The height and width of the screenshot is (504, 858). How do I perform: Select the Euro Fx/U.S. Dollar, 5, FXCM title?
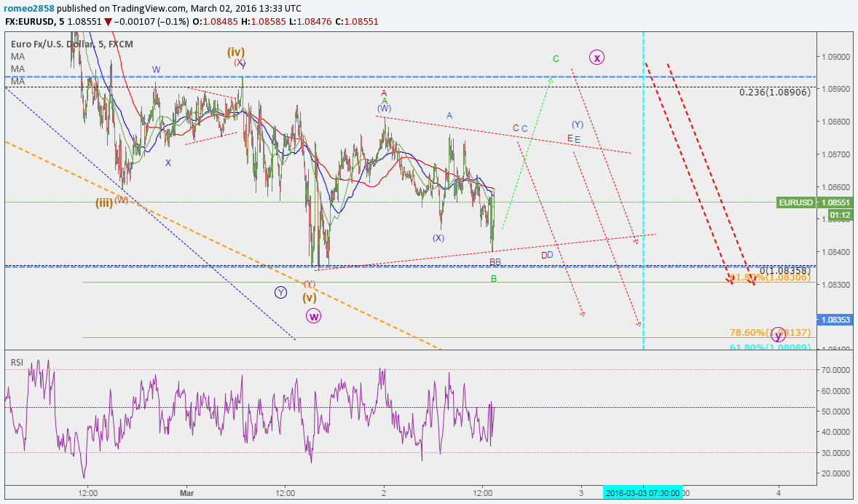tap(72, 44)
